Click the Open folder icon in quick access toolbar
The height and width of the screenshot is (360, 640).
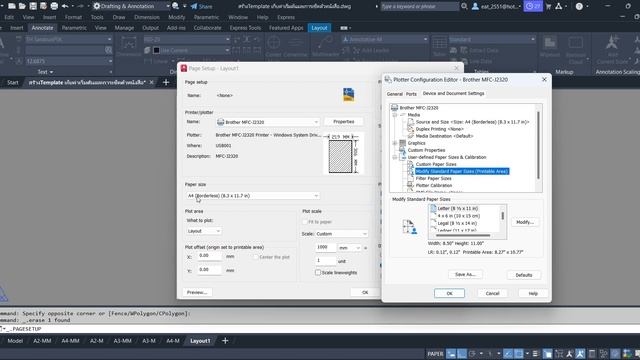pyautogui.click(x=22, y=6)
